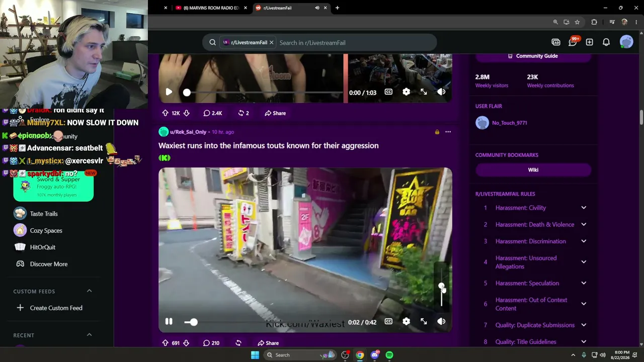Image resolution: width=644 pixels, height=362 pixels.
Task: Open the 210 comments on Waxiest post
Action: 211,343
